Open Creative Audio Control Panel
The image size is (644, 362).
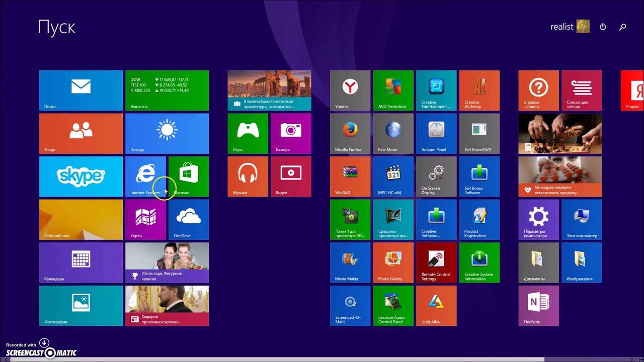393,306
